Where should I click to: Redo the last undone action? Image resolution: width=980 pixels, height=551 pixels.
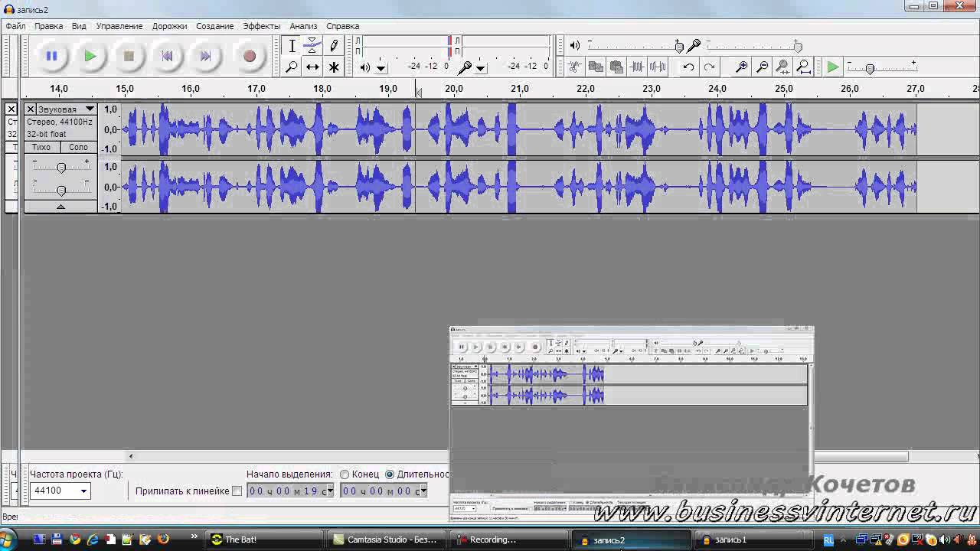pos(709,67)
